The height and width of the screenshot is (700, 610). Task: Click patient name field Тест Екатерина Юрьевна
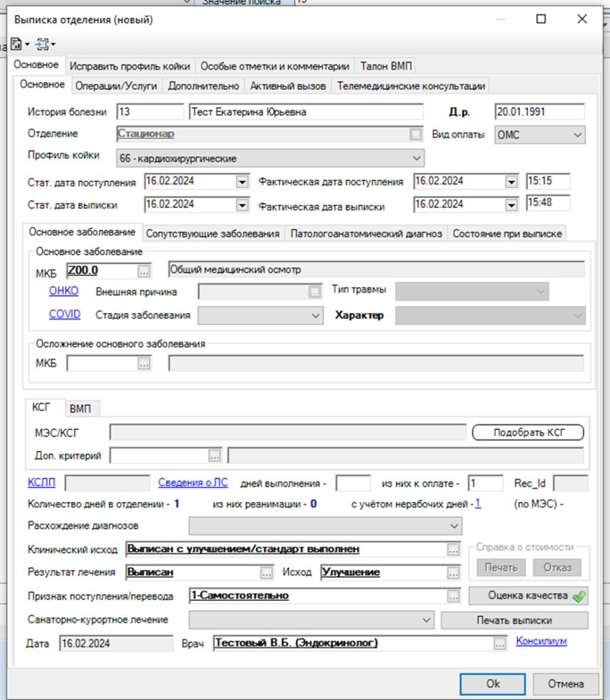306,112
